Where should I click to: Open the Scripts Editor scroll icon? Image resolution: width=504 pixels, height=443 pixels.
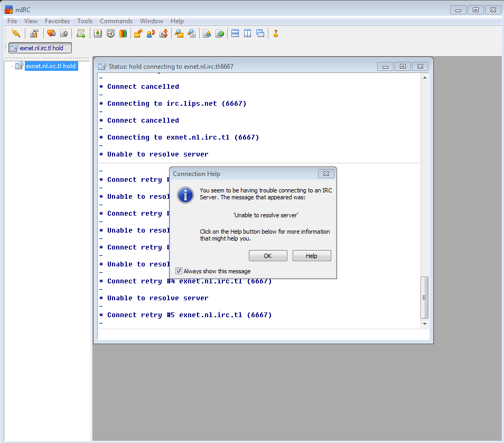[x=81, y=33]
